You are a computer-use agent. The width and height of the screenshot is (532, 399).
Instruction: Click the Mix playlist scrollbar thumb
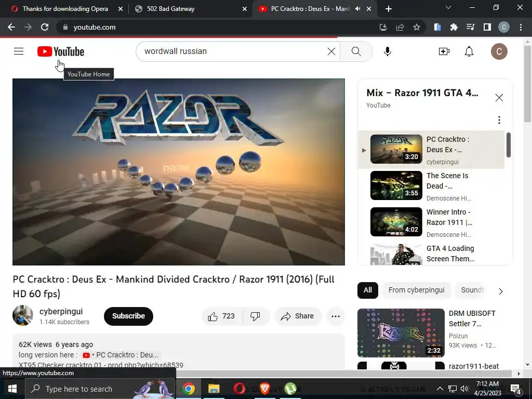[x=508, y=145]
